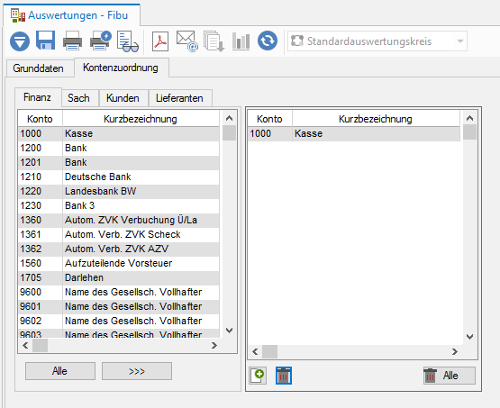Click the >>> transfer button
This screenshot has width=500, height=408.
(137, 371)
